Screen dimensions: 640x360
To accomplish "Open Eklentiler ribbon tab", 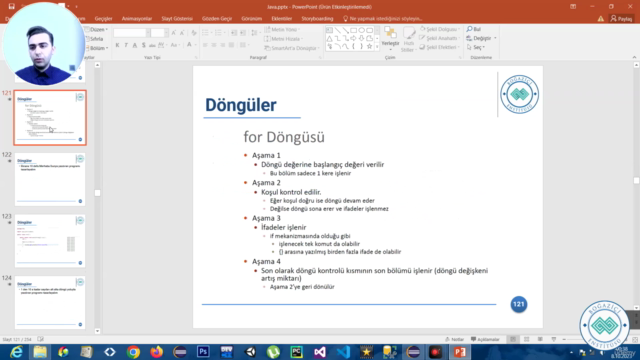I will (x=282, y=19).
